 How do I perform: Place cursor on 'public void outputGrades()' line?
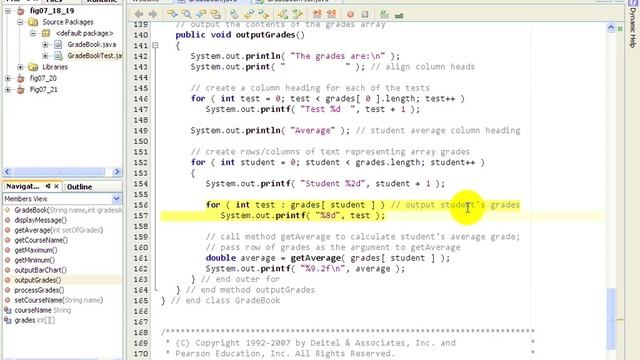[240, 35]
